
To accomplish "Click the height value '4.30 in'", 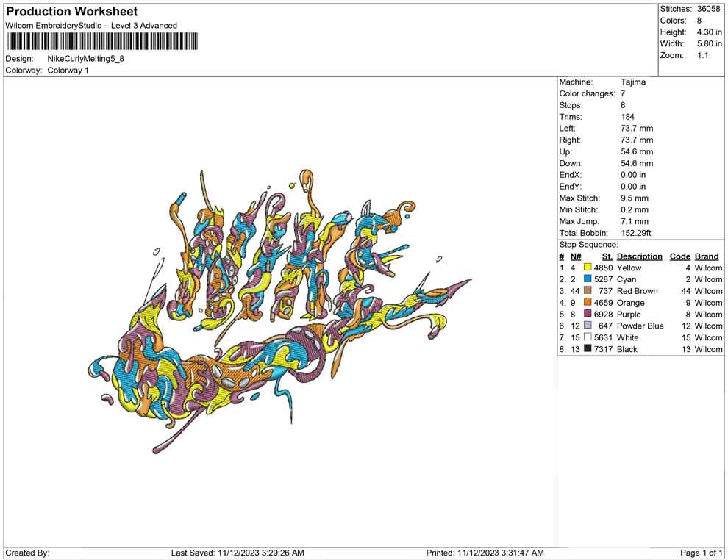I will (709, 32).
